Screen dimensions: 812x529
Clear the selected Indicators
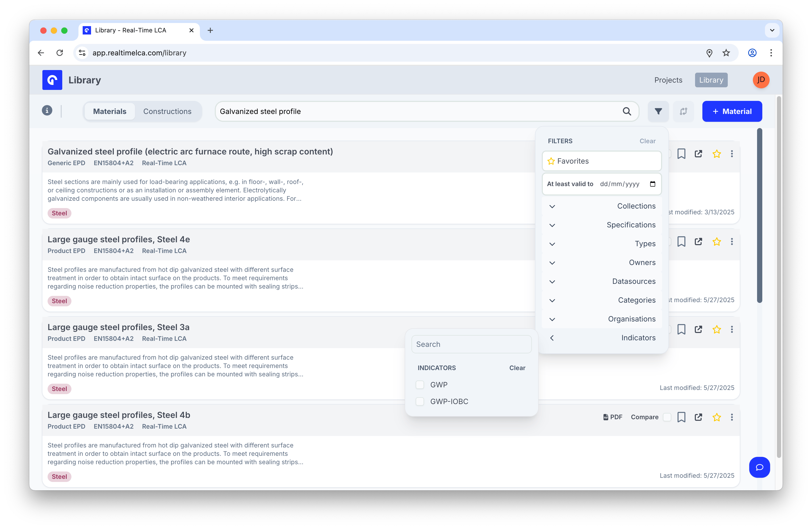(517, 368)
